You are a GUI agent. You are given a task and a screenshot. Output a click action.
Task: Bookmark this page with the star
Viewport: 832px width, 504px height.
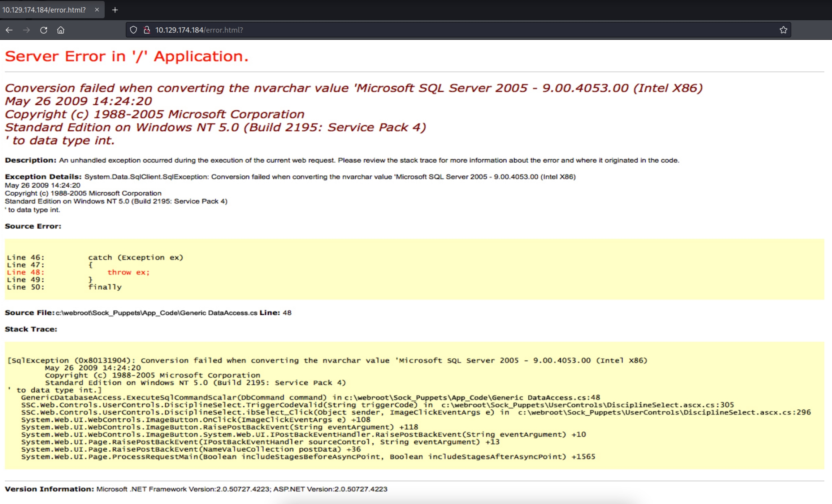(783, 30)
